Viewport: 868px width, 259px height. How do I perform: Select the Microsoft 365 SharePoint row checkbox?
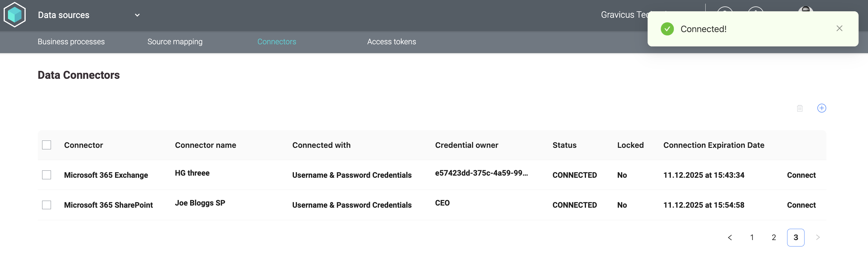[x=46, y=205]
